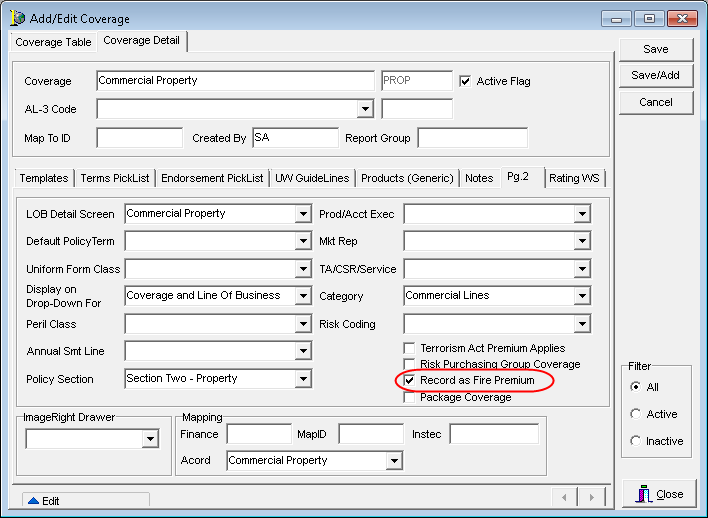
Task: Click the application icon in title bar
Action: click(18, 18)
